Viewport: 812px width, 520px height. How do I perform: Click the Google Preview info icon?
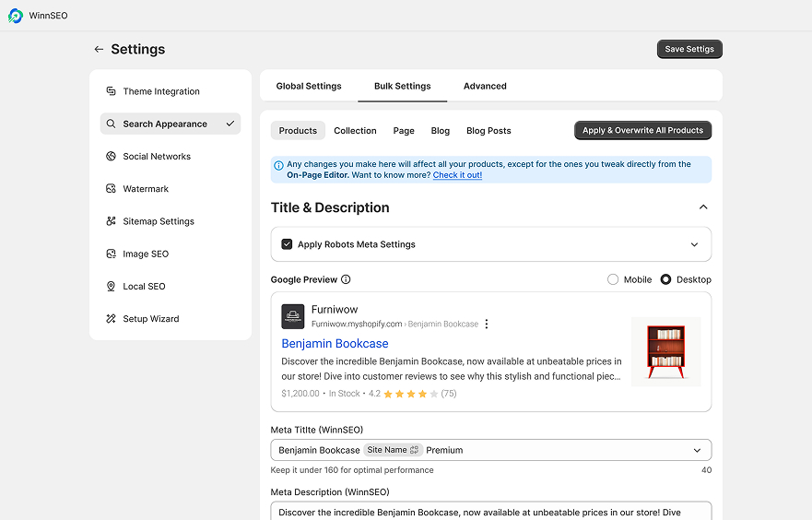point(346,279)
